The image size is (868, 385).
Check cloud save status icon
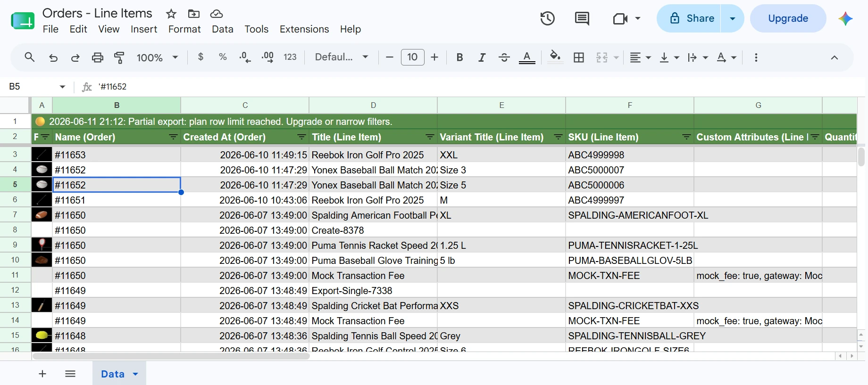point(217,14)
